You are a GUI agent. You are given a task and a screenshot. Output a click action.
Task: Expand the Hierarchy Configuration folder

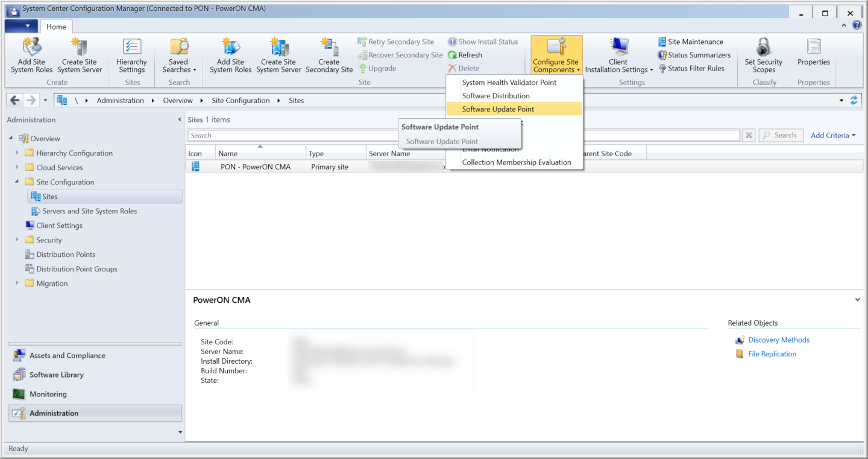17,153
